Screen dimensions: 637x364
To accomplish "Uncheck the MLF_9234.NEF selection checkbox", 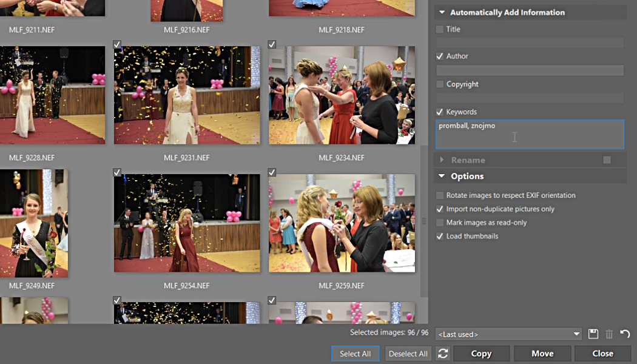I will pyautogui.click(x=272, y=44).
